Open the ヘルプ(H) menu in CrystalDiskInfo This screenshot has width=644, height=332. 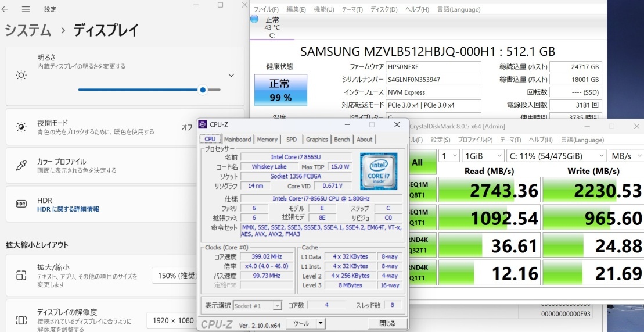tap(417, 9)
